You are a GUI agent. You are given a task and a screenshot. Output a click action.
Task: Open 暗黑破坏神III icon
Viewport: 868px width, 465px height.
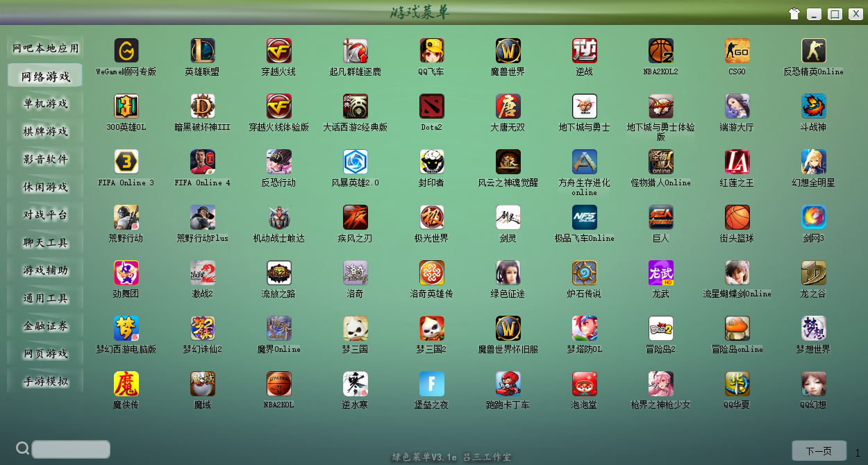click(203, 106)
